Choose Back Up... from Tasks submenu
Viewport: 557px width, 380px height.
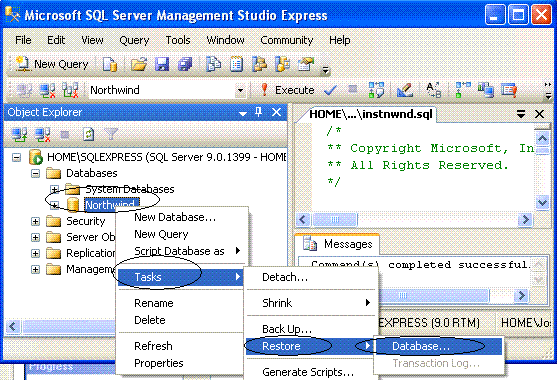click(x=311, y=329)
